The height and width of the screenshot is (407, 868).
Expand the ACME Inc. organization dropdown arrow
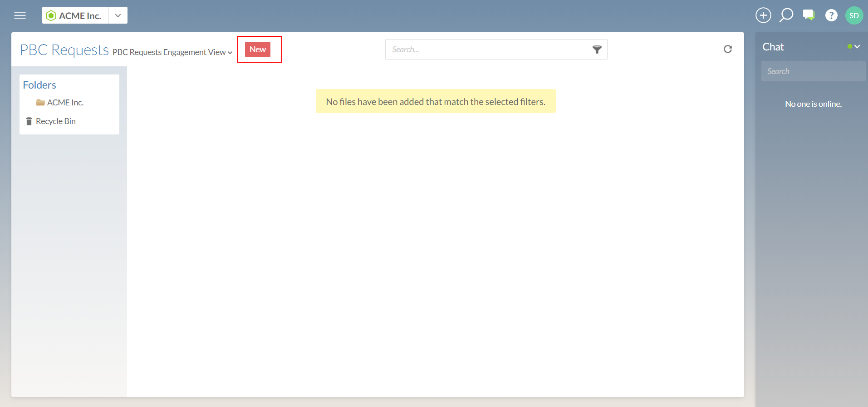tap(118, 15)
